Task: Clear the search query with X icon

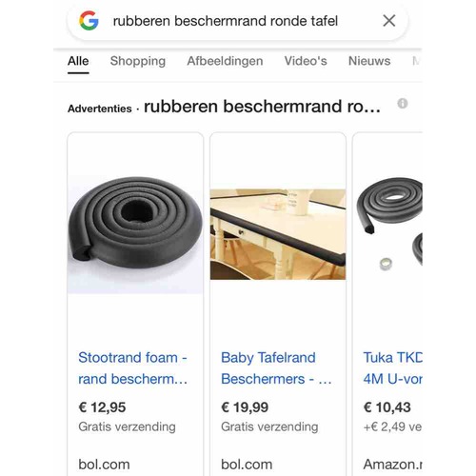Action: pyautogui.click(x=389, y=21)
